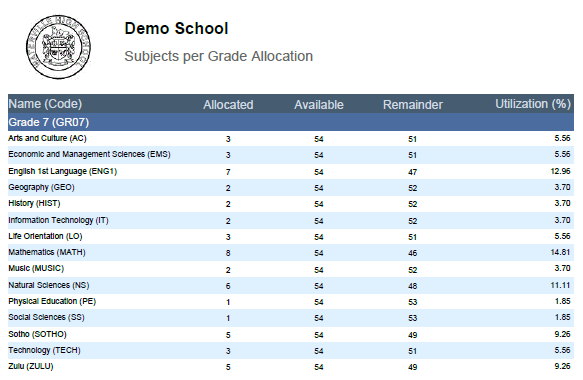Image resolution: width=583 pixels, height=380 pixels.
Task: Click the Zulu (ZULU) subject name
Action: (30, 366)
